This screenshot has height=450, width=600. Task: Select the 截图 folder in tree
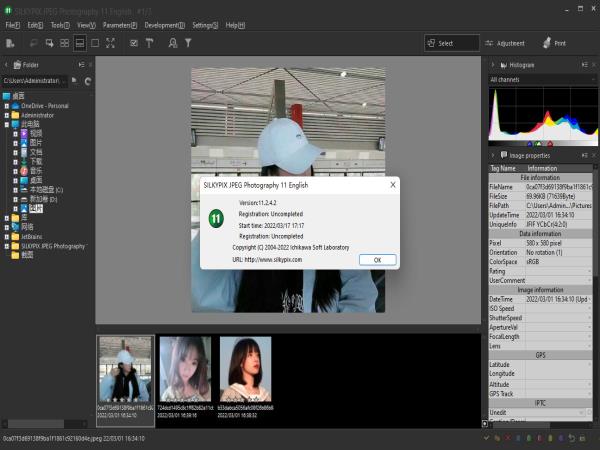click(x=27, y=255)
